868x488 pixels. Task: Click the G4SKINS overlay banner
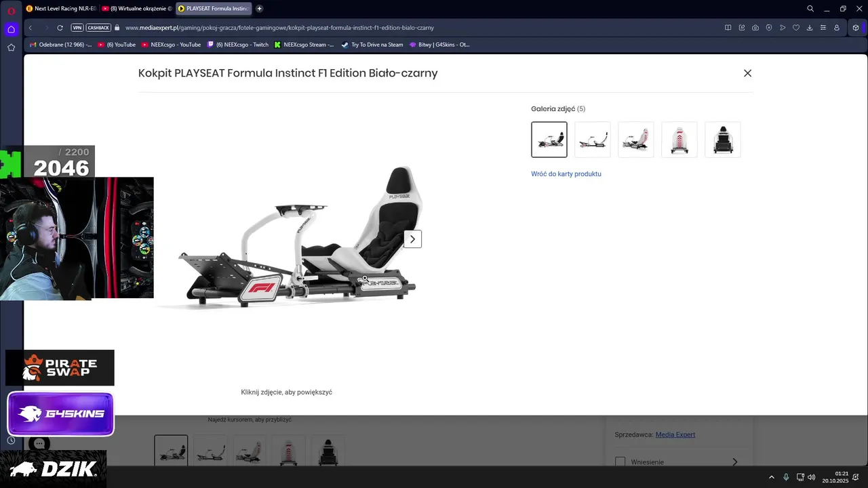coord(60,413)
